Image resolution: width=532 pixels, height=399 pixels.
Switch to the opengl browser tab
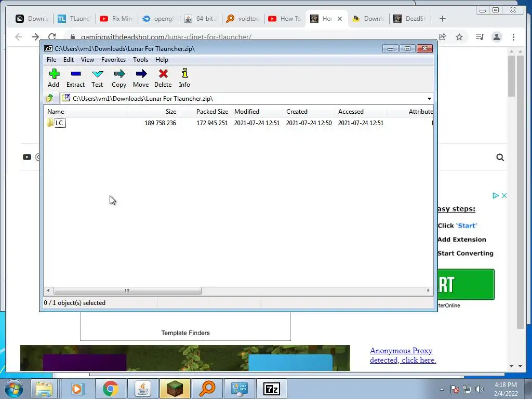[x=158, y=19]
